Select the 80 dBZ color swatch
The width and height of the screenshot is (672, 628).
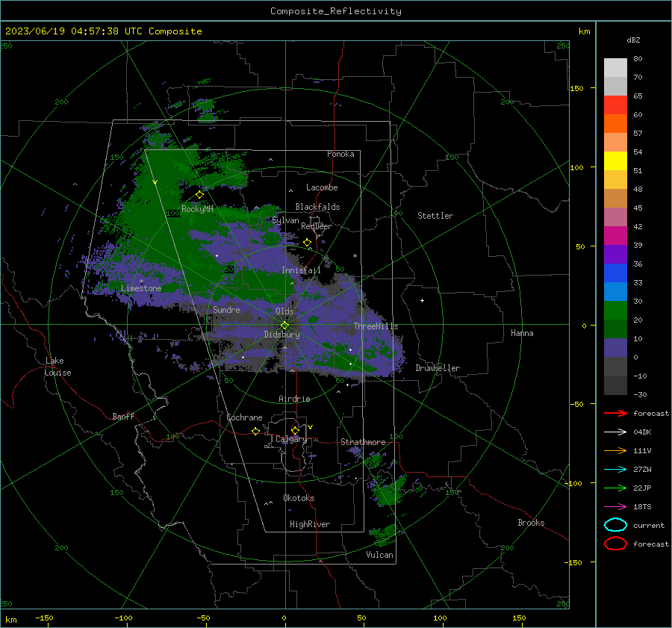pos(615,67)
